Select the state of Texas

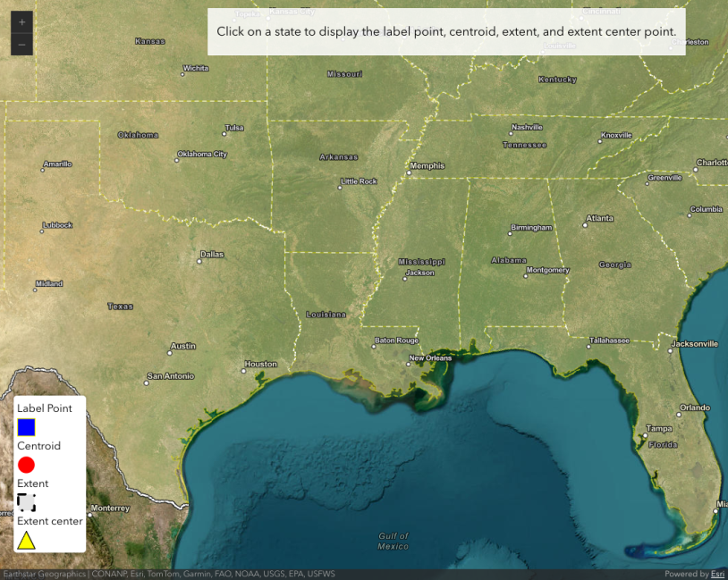click(x=120, y=307)
